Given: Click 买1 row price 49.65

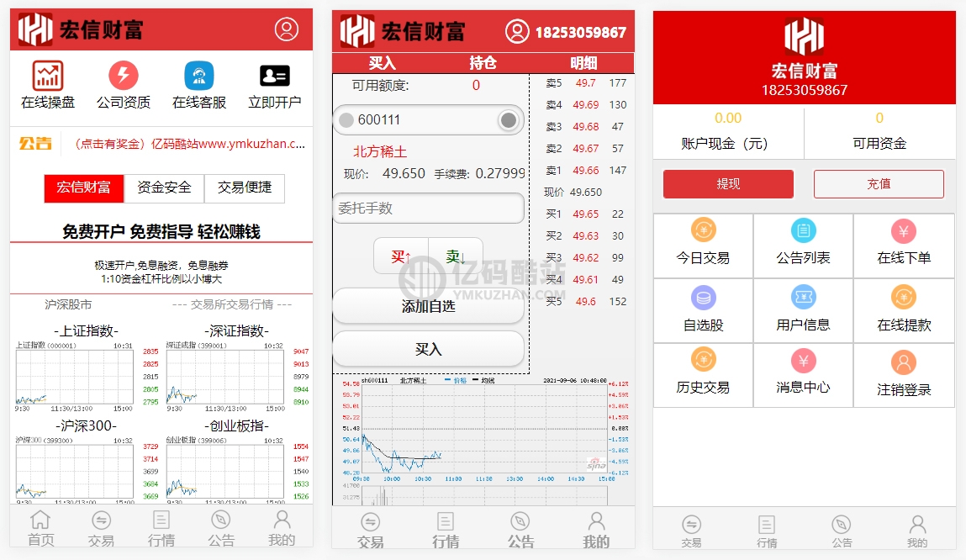Looking at the screenshot, I should (585, 214).
